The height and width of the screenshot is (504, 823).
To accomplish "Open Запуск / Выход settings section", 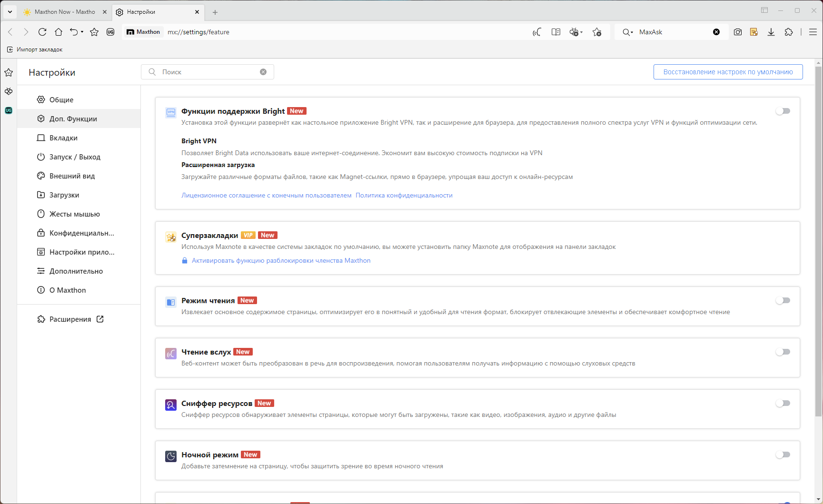I will tap(79, 157).
